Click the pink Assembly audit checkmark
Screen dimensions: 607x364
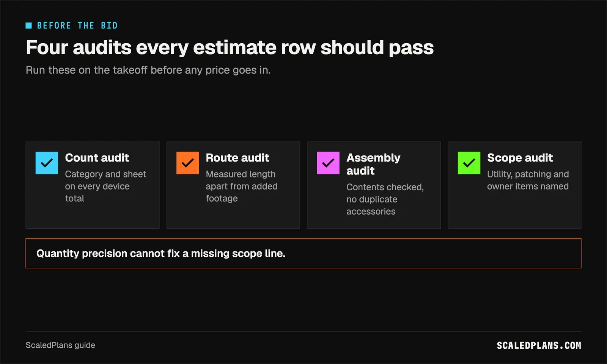coord(328,163)
